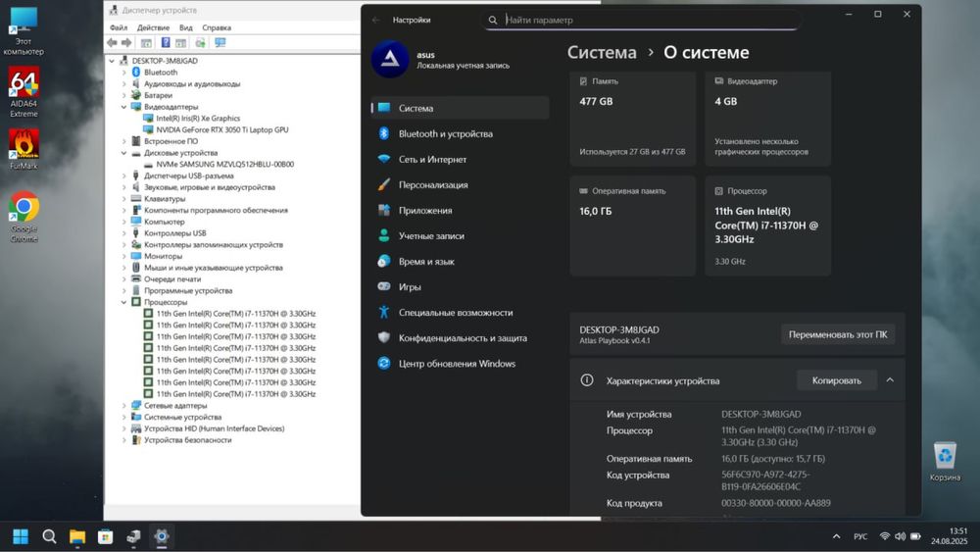This screenshot has height=552, width=980.
Task: Open Приложения settings section
Action: coord(460,211)
